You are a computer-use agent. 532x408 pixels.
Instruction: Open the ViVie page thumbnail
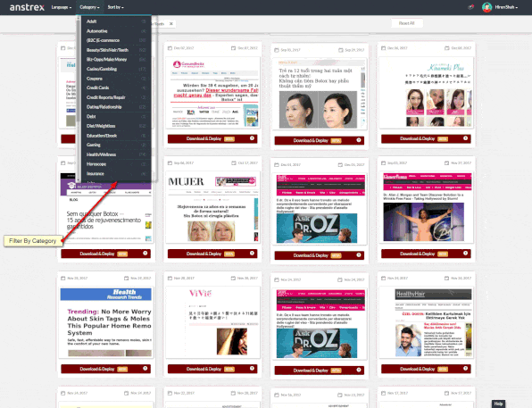pos(212,322)
